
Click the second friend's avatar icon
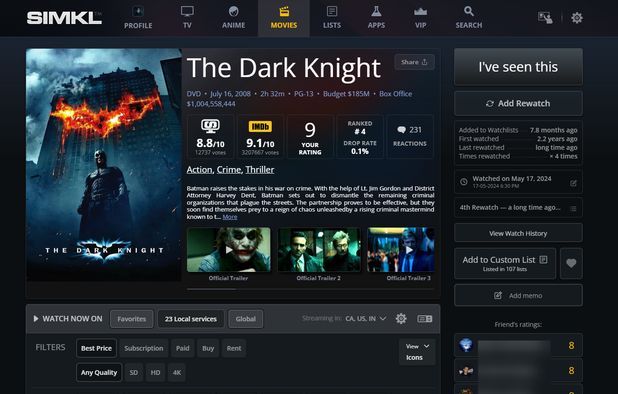(466, 370)
